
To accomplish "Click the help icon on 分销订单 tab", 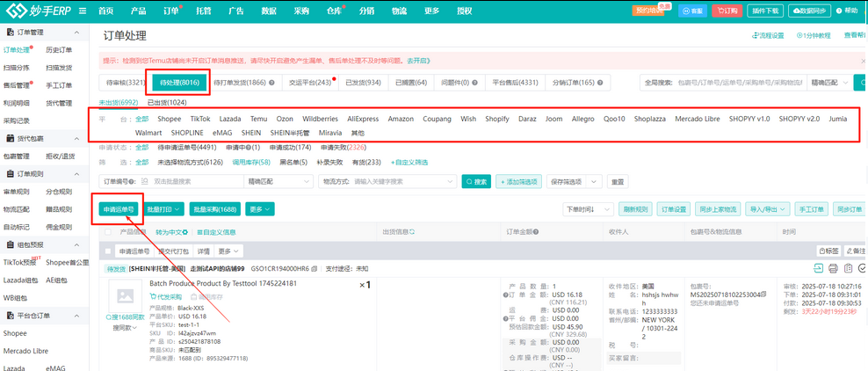I will (x=599, y=83).
